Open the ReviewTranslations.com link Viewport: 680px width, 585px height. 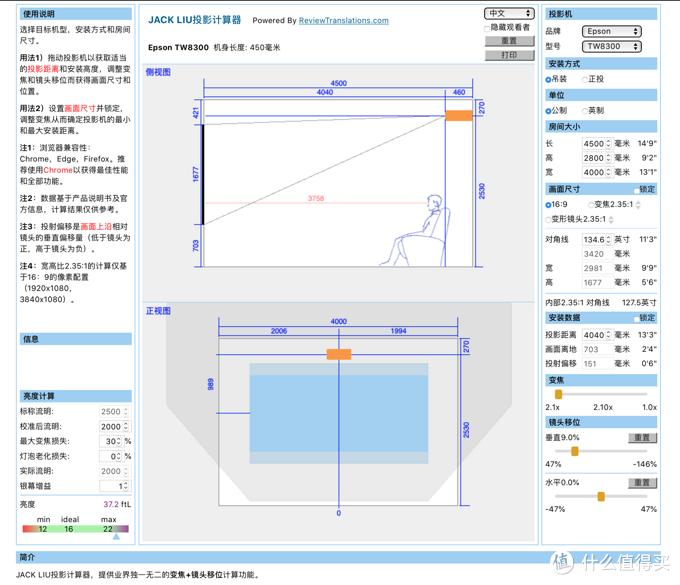[343, 20]
